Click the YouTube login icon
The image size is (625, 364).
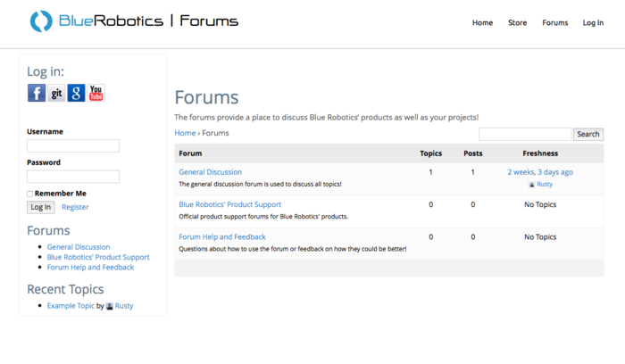tap(96, 93)
